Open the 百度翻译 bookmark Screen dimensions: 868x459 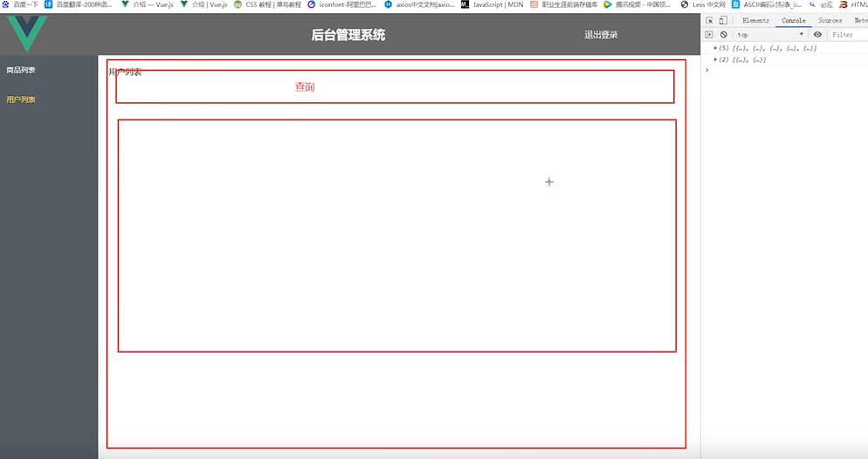(x=78, y=4)
